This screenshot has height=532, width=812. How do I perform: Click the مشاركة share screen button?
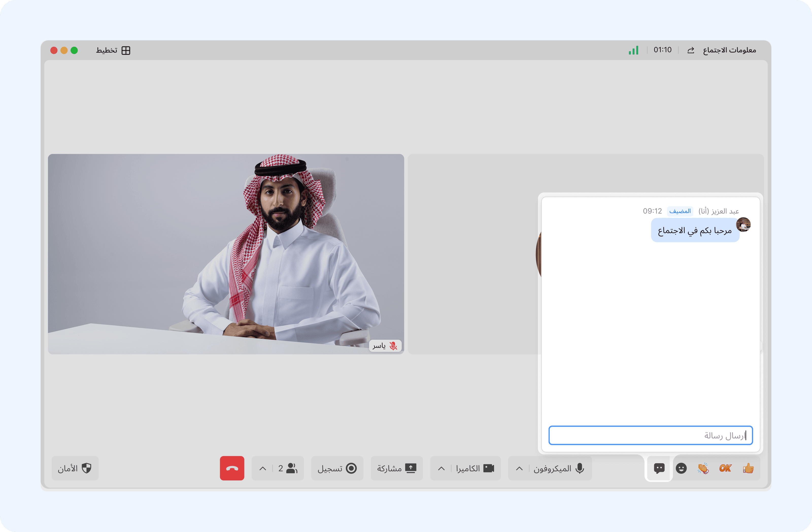[396, 468]
